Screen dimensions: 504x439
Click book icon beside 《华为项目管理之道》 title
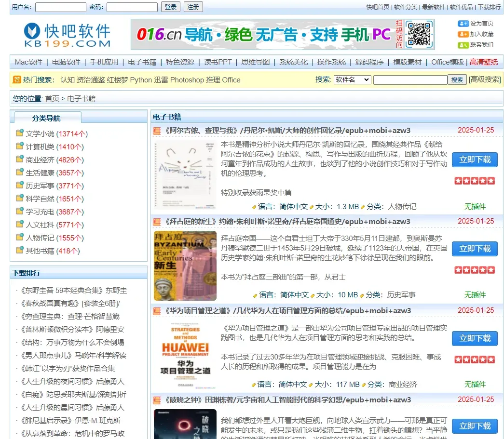[157, 311]
